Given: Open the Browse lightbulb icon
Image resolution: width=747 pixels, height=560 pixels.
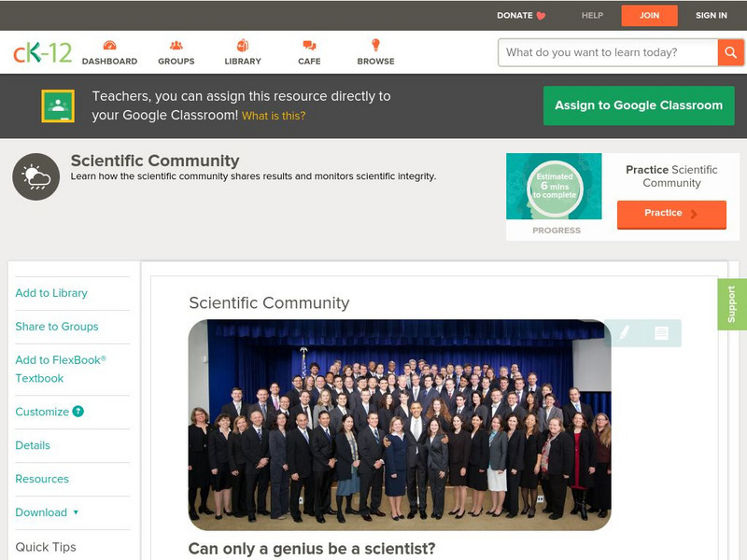Looking at the screenshot, I should pyautogui.click(x=376, y=45).
